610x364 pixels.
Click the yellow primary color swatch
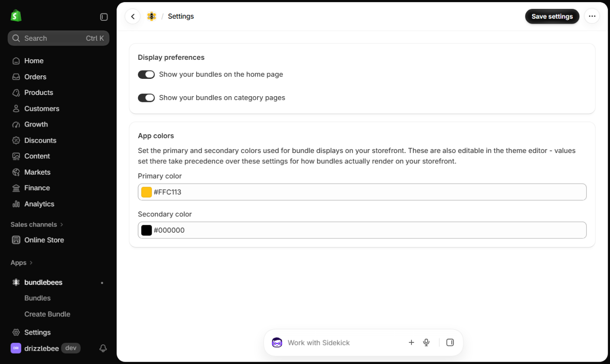point(147,192)
